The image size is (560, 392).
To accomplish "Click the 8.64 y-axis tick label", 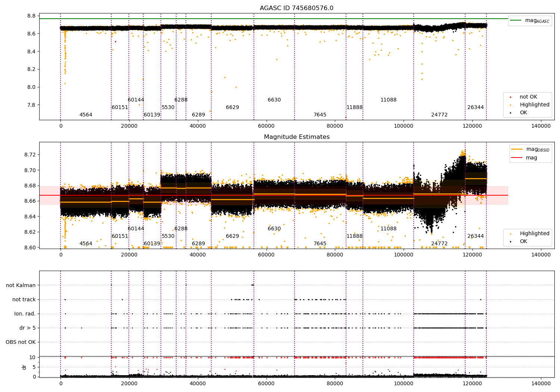I will coord(30,217).
